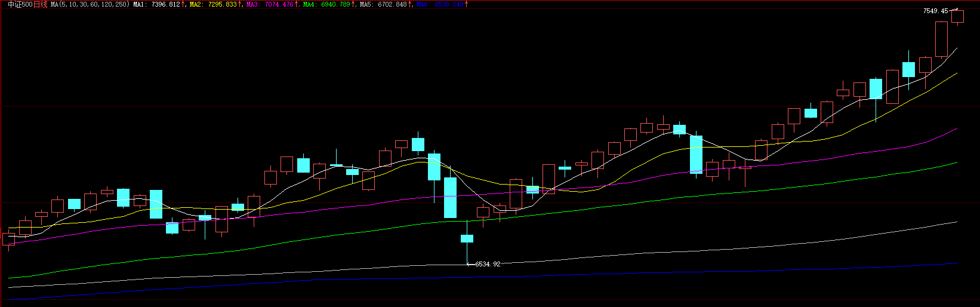Click the arrow marker beside 6534.92
Screen dimensions: 980x307
(470, 264)
